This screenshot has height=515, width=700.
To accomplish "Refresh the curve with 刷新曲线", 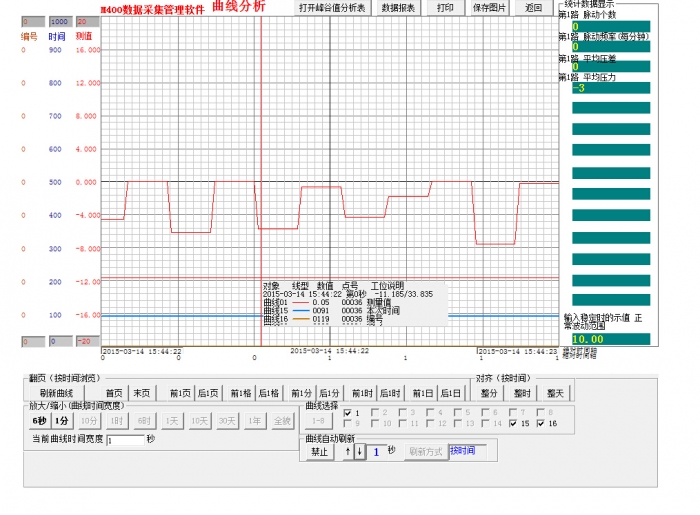I will [56, 394].
